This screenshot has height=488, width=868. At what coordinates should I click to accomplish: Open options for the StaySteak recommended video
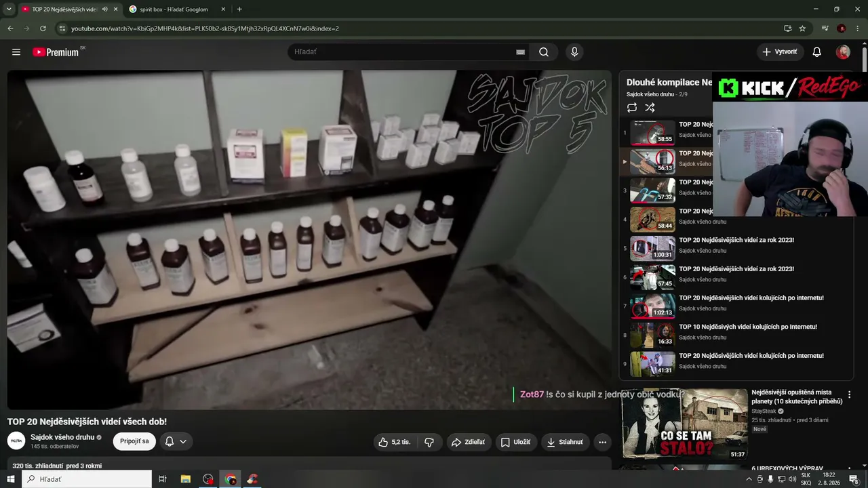849,394
